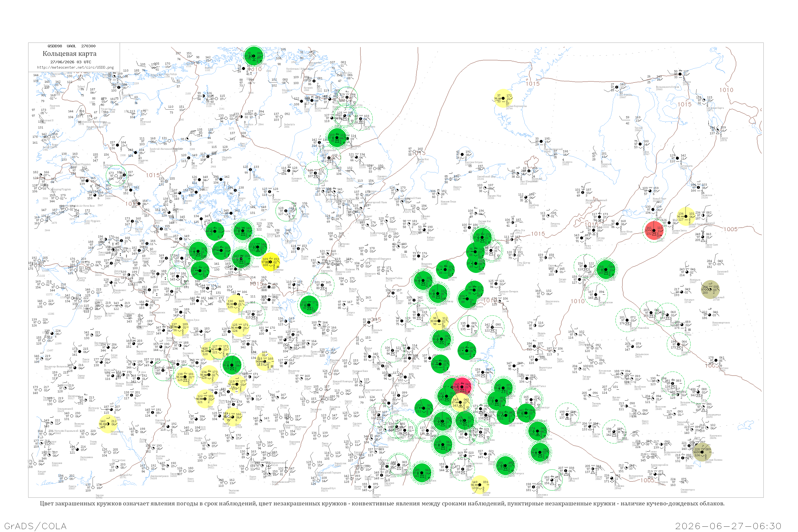
Task: Click the GrADS/COLA label
Action: (35, 526)
